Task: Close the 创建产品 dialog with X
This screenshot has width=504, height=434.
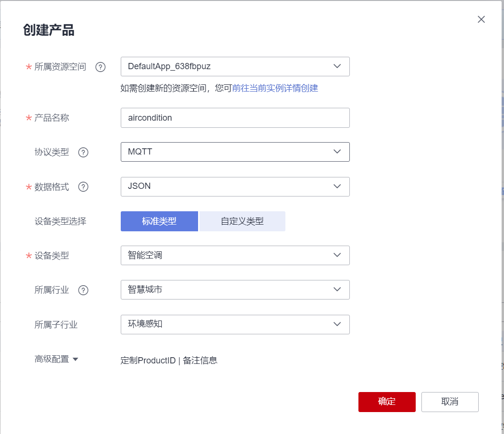Action: click(x=481, y=19)
